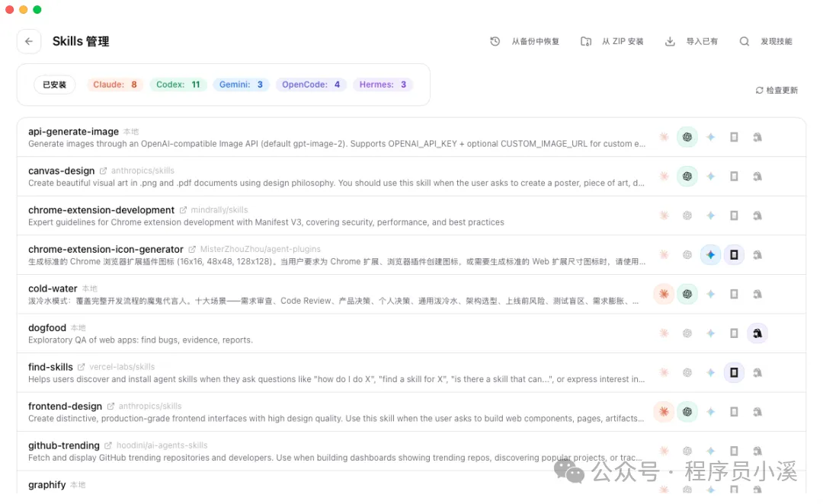The image size is (823, 504).
Task: Filter by OpenCode: 4 tag
Action: tap(311, 85)
